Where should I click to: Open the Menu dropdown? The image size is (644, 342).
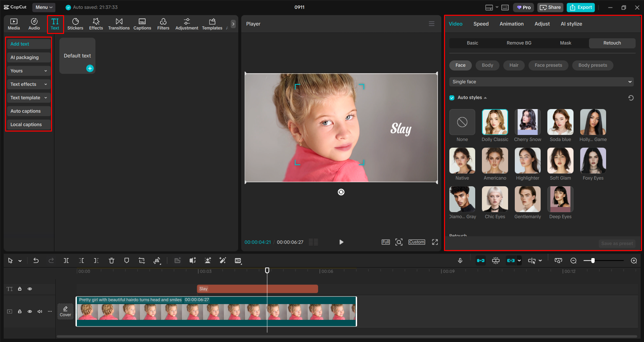[44, 7]
